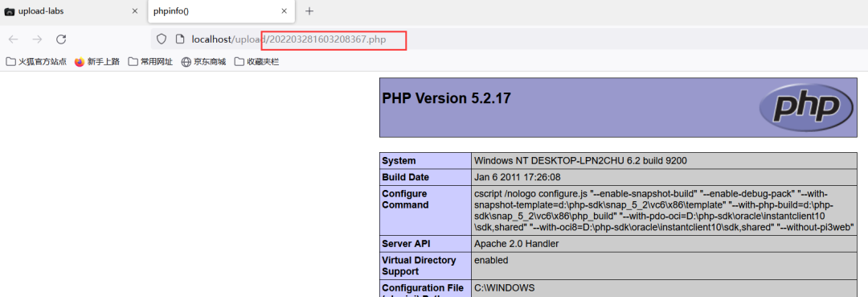Select the phpinfo() tab

point(222,11)
